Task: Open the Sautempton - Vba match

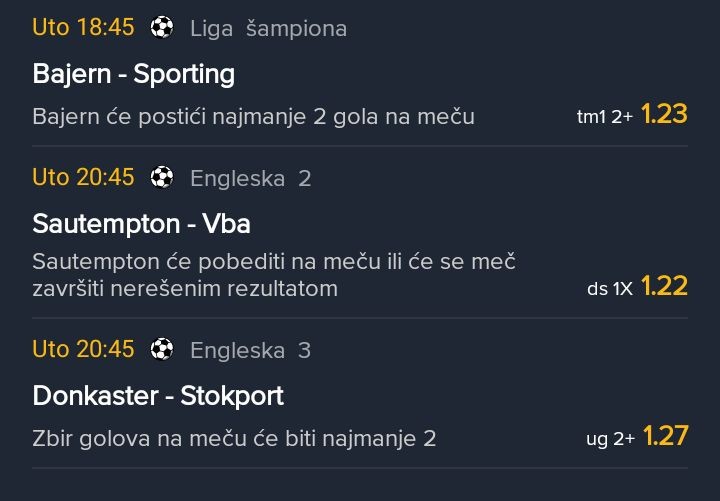Action: 141,223
